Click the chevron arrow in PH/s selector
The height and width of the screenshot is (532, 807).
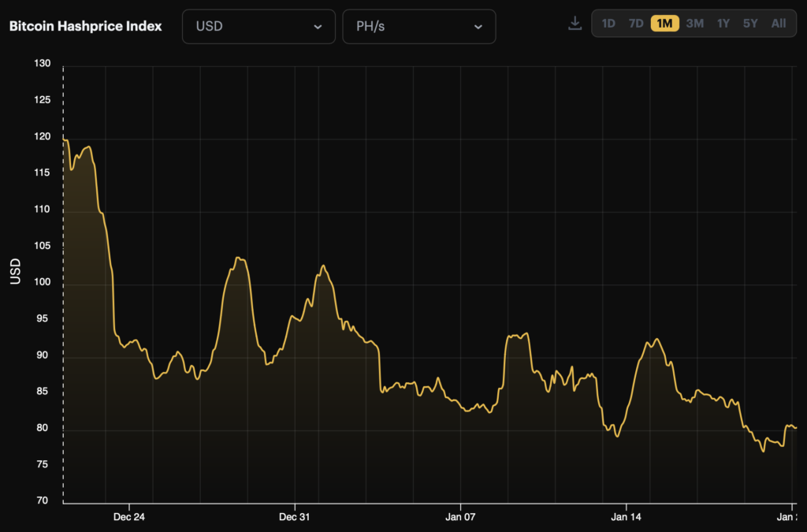478,27
